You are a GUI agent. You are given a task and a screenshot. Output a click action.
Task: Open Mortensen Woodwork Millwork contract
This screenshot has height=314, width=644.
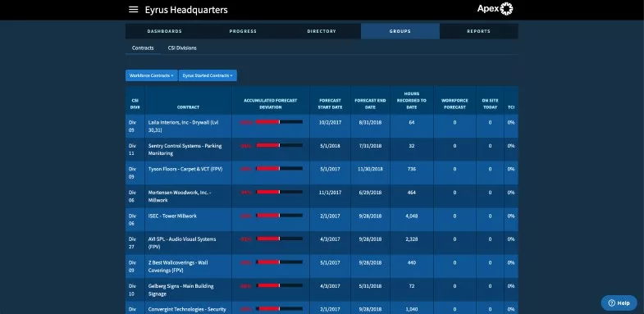pyautogui.click(x=180, y=196)
